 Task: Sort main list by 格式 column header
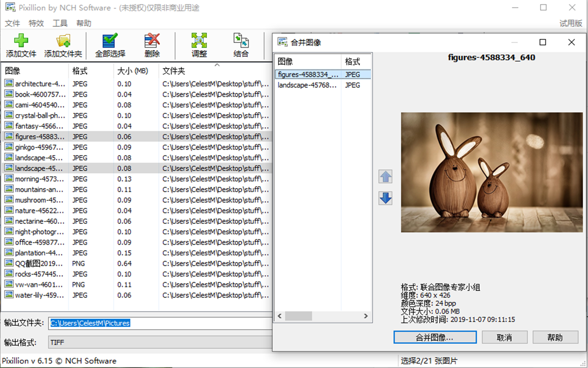[91, 71]
